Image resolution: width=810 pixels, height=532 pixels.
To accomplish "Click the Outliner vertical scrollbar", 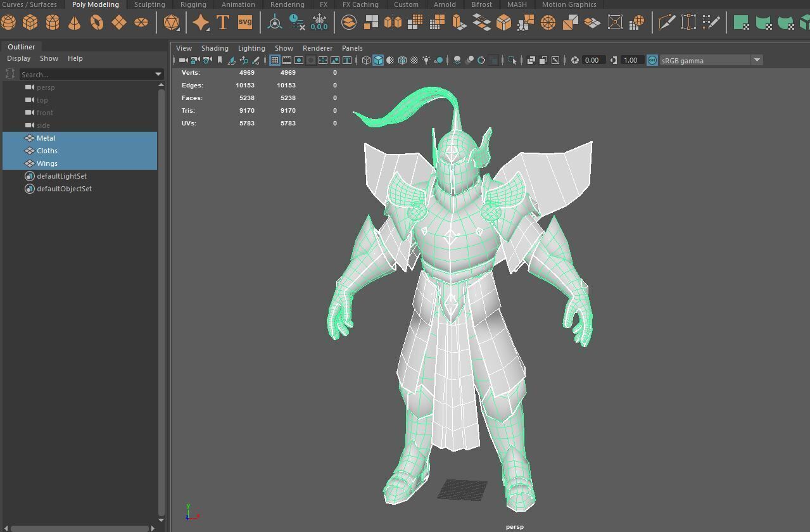I will coord(161,304).
